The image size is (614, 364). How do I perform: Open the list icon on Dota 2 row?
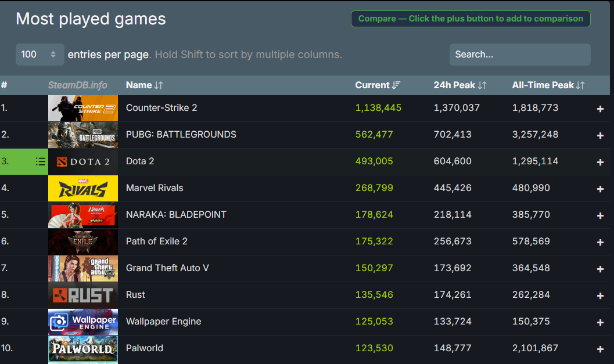(x=40, y=161)
